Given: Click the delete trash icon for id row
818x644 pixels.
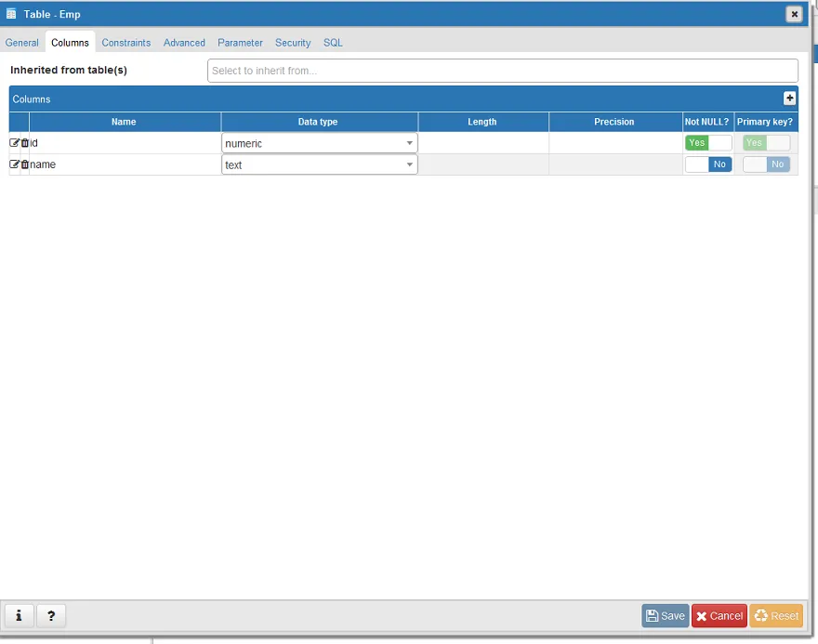Looking at the screenshot, I should coord(24,142).
